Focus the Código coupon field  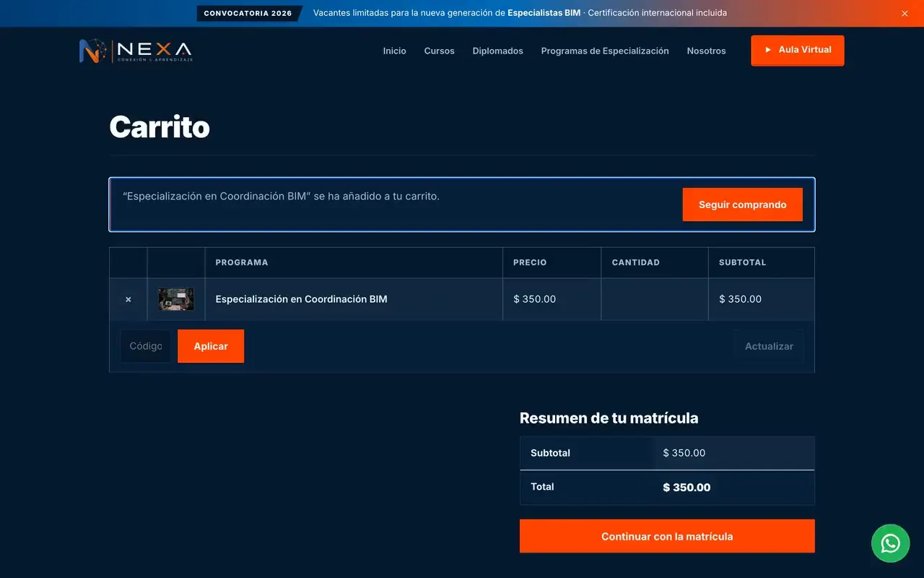pyautogui.click(x=146, y=346)
